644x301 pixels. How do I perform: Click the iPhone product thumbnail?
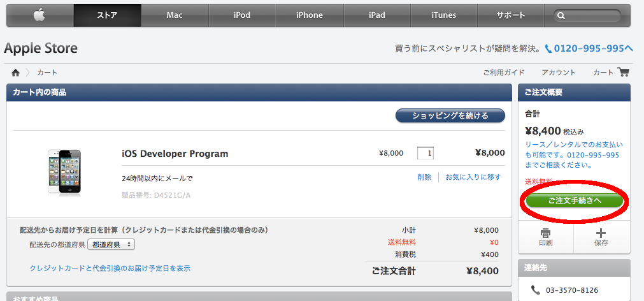(x=64, y=172)
